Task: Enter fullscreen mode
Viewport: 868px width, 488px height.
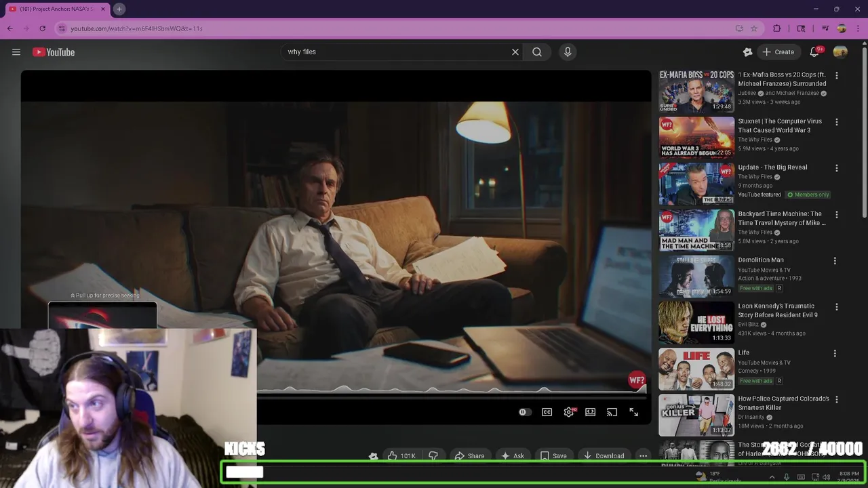Action: pos(633,412)
